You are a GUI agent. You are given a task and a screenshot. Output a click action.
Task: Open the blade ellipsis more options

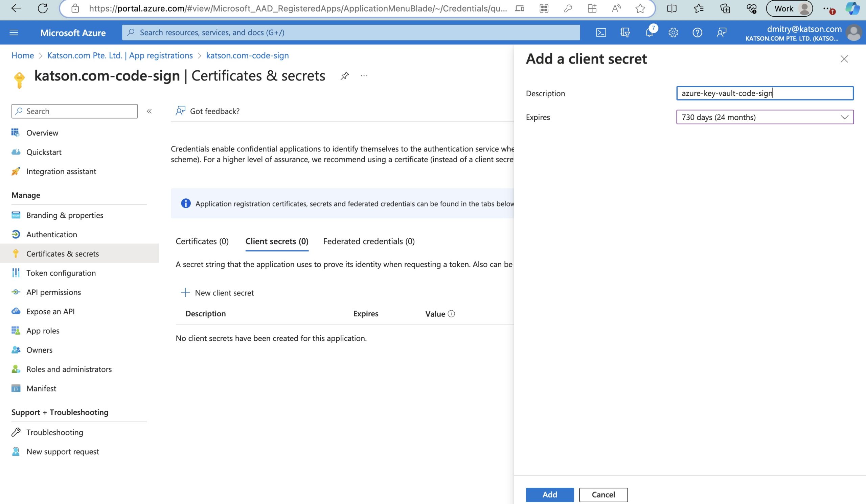[364, 76]
